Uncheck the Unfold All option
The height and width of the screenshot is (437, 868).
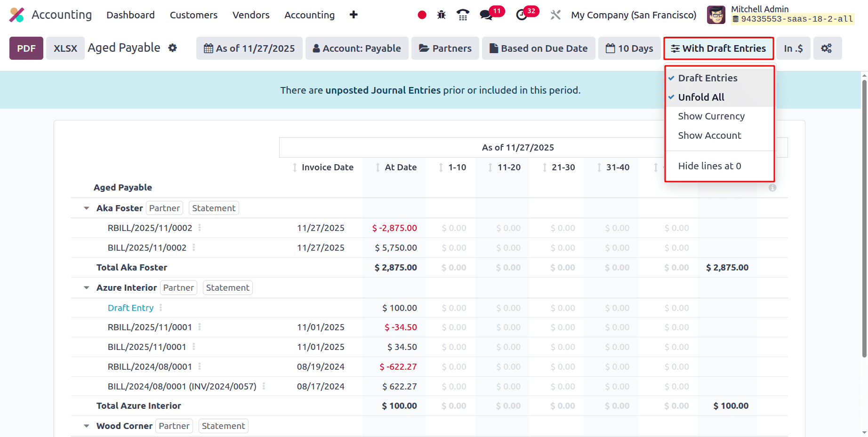tap(719, 97)
